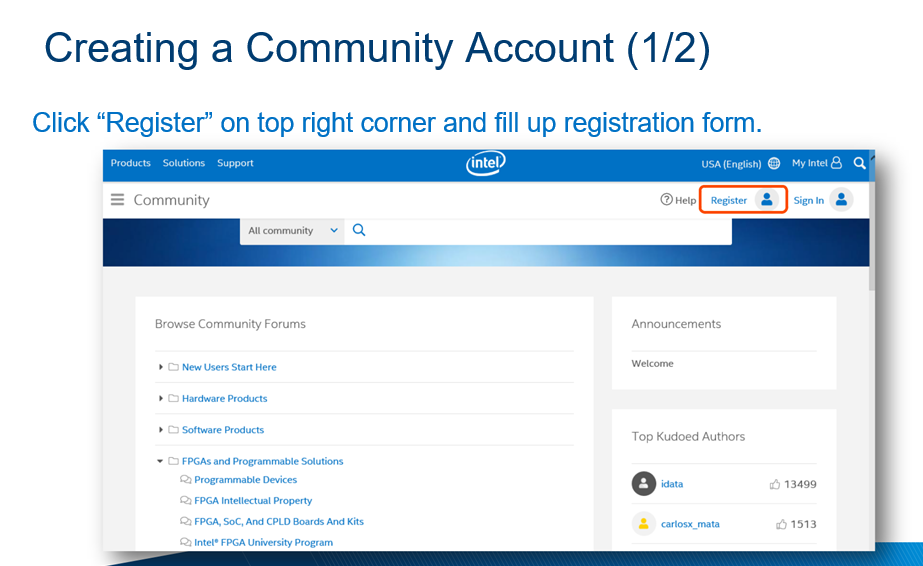This screenshot has width=923, height=566.
Task: Open the Solutions menu
Action: click(184, 163)
